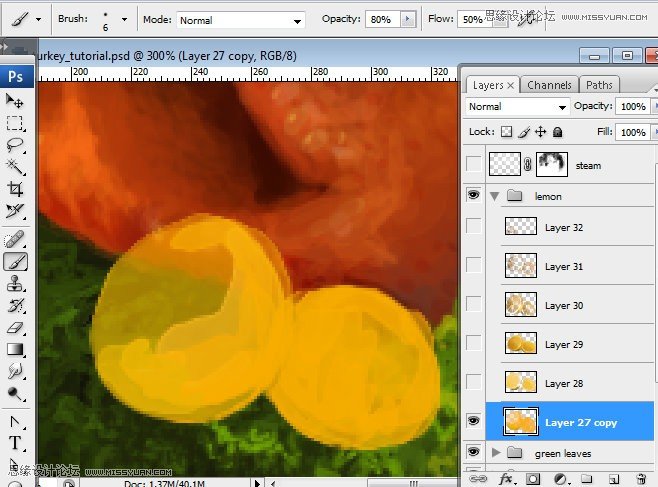The image size is (658, 487).
Task: Open the brush Opacity slider arrow
Action: pos(407,19)
